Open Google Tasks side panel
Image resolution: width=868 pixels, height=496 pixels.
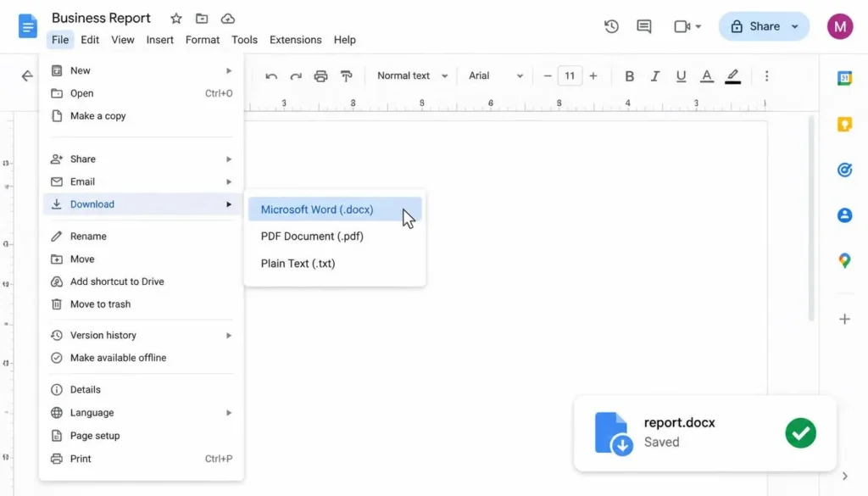pyautogui.click(x=845, y=170)
